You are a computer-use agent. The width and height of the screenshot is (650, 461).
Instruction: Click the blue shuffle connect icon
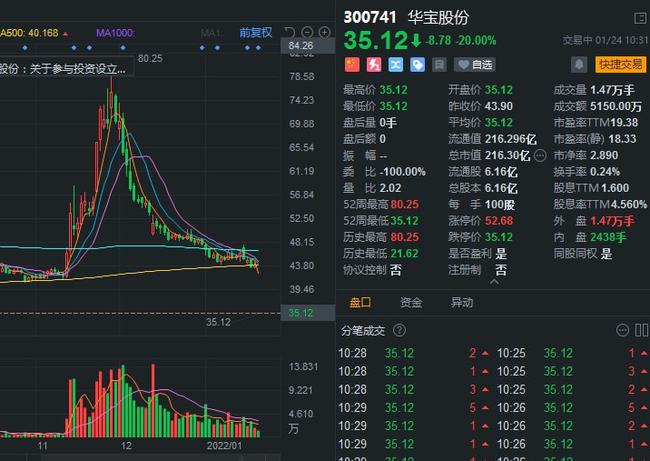[395, 65]
